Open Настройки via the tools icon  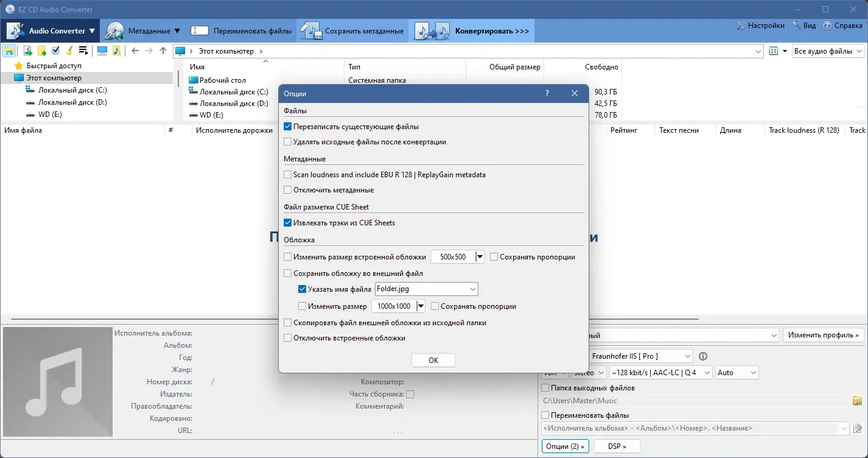point(741,26)
